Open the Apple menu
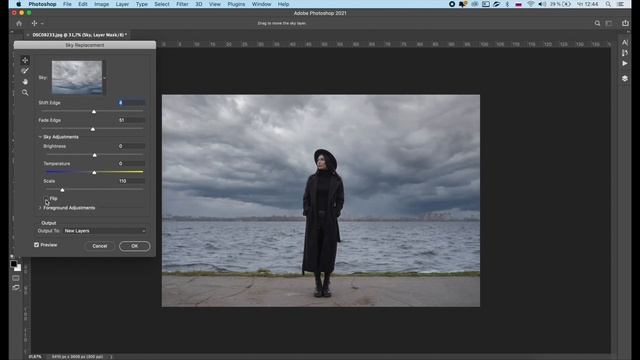 [18, 4]
